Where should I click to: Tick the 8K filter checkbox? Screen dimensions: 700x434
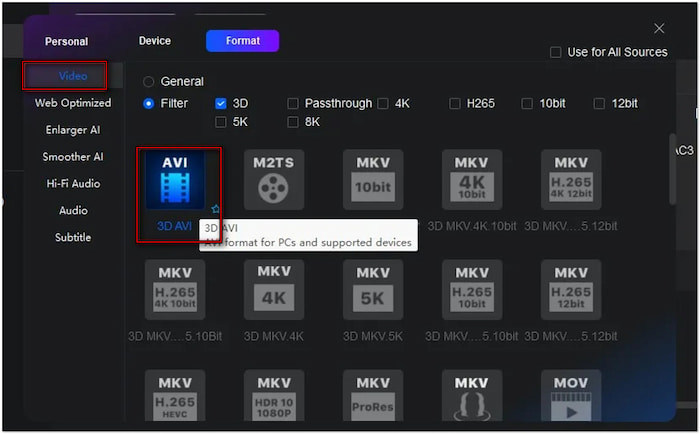pyautogui.click(x=293, y=122)
